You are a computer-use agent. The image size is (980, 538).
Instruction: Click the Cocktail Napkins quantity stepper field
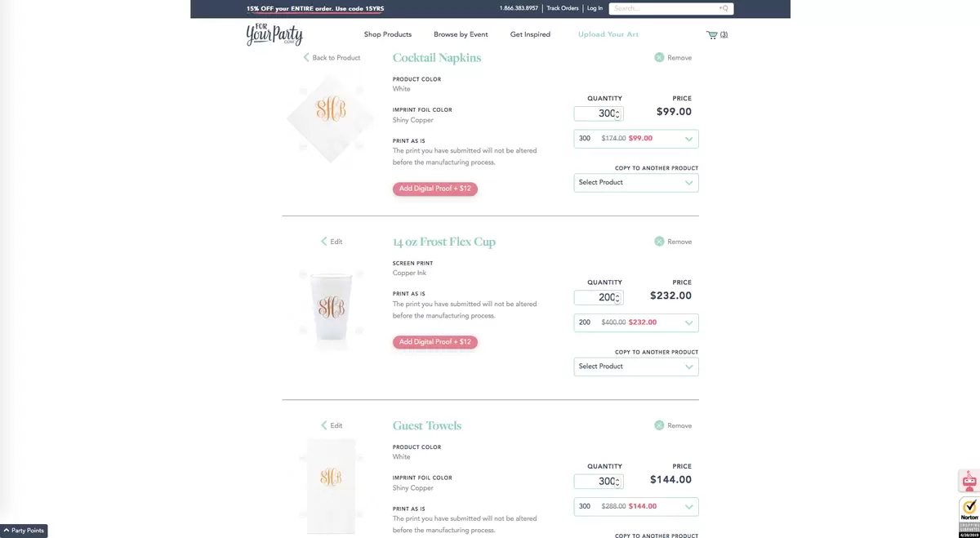pyautogui.click(x=598, y=113)
